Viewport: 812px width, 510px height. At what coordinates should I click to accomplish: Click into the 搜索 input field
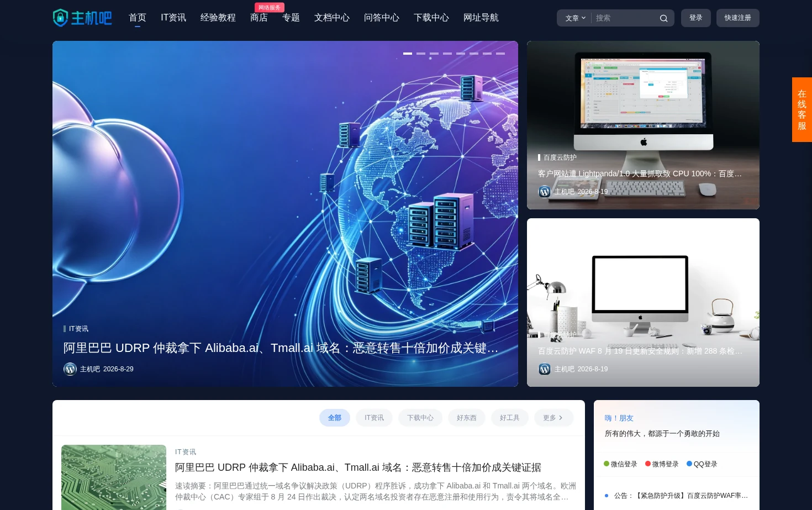tap(624, 18)
